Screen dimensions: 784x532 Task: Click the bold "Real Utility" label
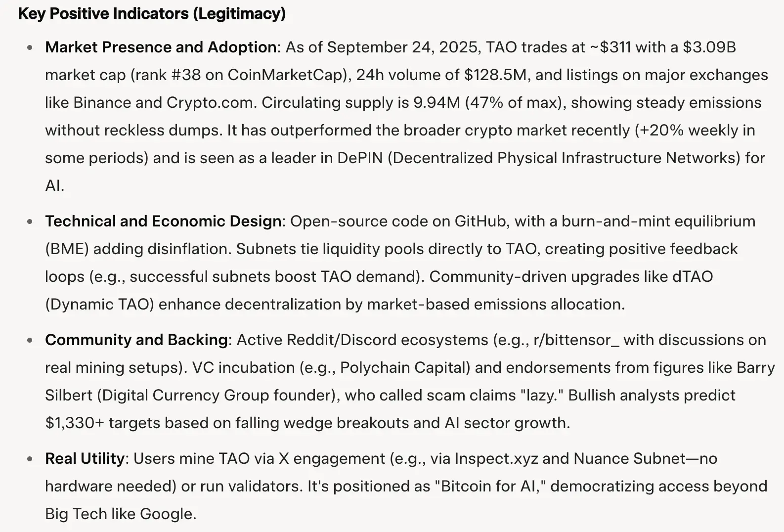(85, 458)
